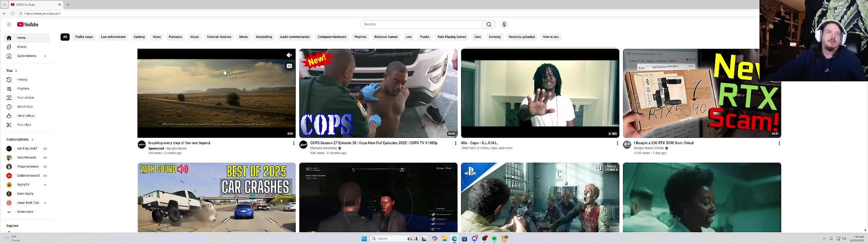
Task: Click the YouTube search field
Action: point(421,24)
